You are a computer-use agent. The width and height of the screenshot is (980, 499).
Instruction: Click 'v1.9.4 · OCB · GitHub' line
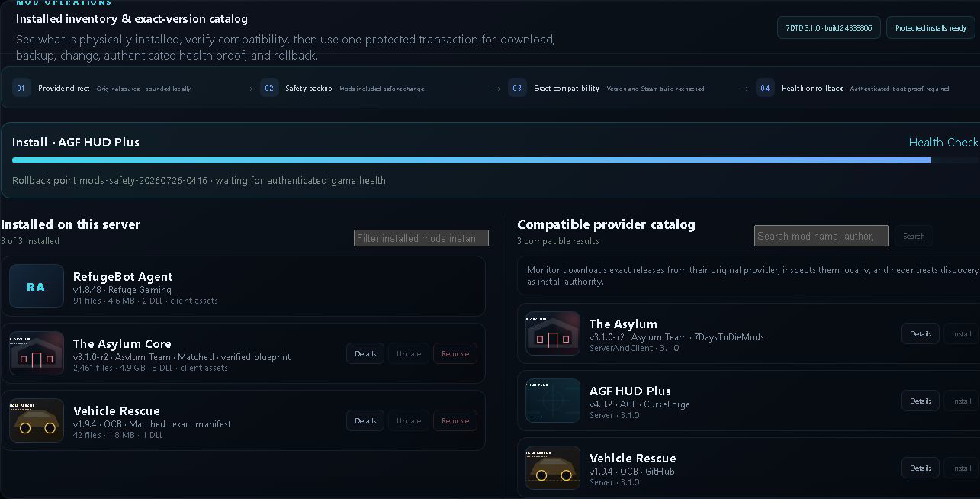coord(632,472)
